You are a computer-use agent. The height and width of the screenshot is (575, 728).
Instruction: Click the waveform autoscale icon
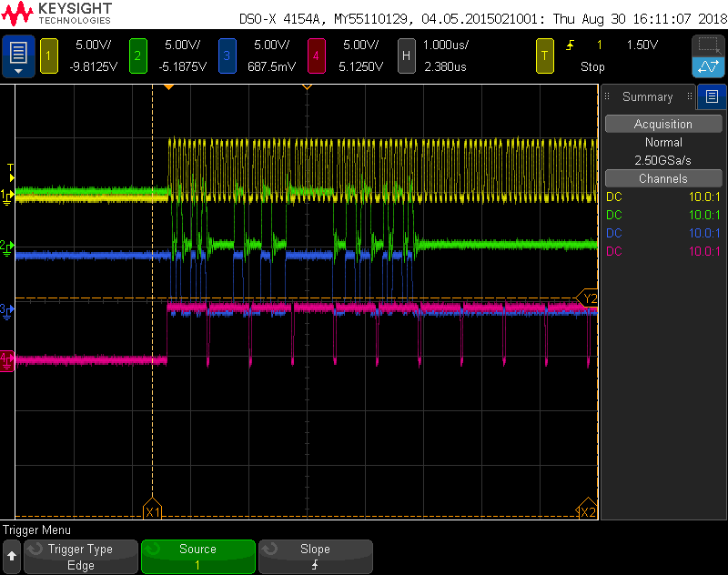pyautogui.click(x=709, y=66)
